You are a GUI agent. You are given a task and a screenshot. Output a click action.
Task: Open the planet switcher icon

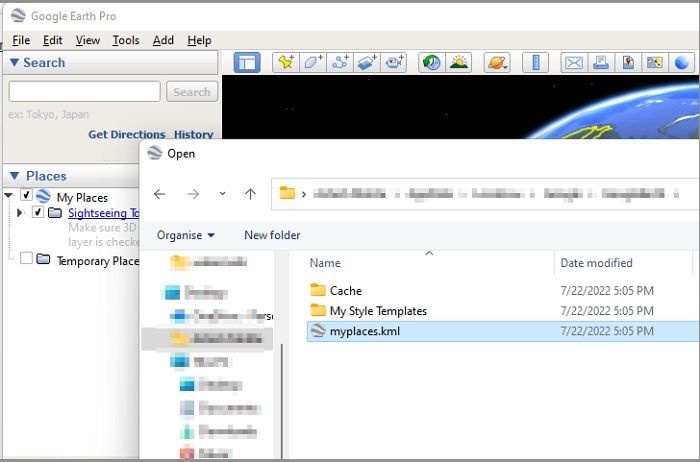pos(496,62)
